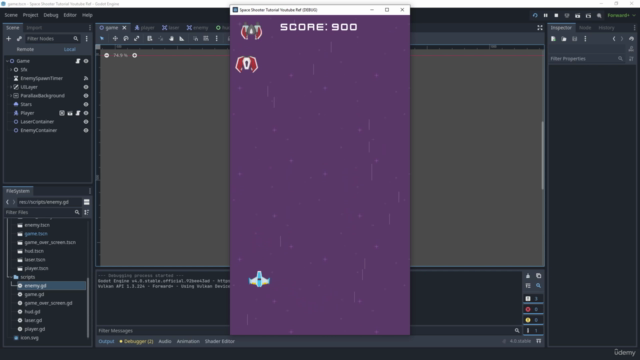The image size is (640, 360).
Task: Open the Shader Editor panel
Action: pos(220,341)
